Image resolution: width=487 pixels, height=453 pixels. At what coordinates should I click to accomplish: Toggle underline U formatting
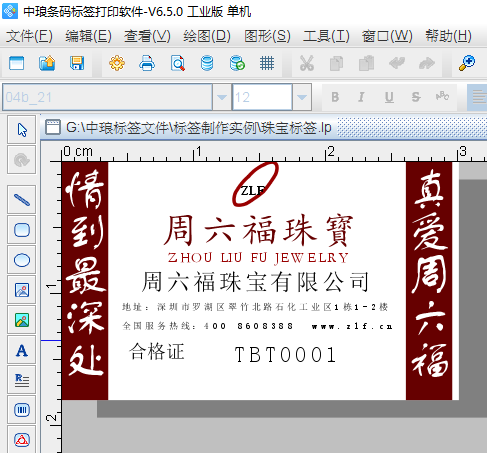pos(389,97)
